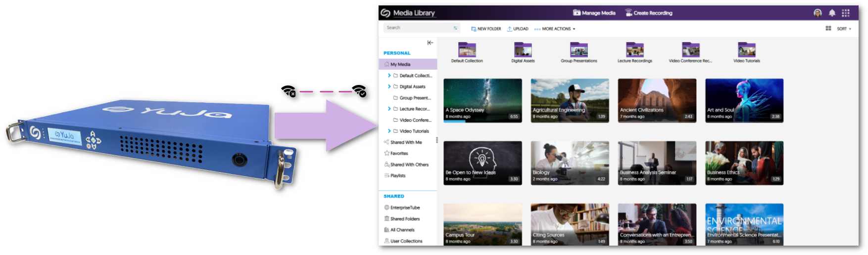The height and width of the screenshot is (255, 868).
Task: Click the Upload button
Action: (x=518, y=29)
